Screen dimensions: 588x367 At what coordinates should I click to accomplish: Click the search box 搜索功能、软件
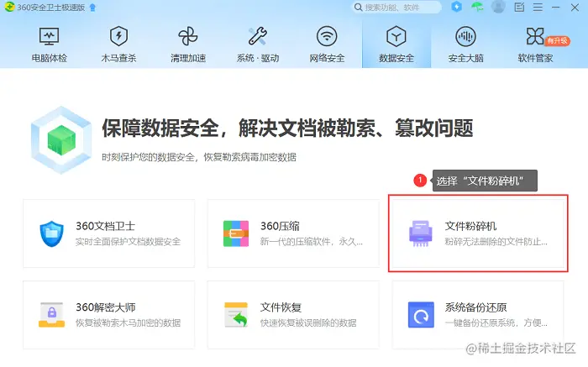[x=396, y=7]
